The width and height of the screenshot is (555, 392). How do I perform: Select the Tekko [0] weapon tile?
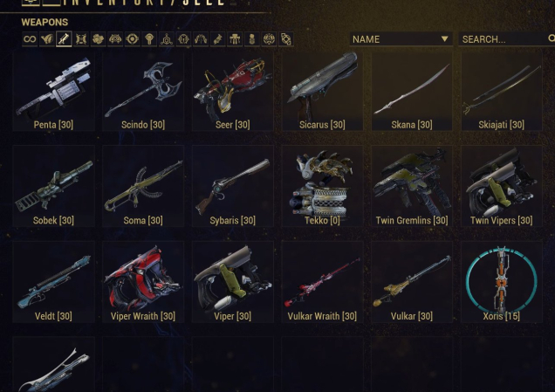(x=322, y=186)
